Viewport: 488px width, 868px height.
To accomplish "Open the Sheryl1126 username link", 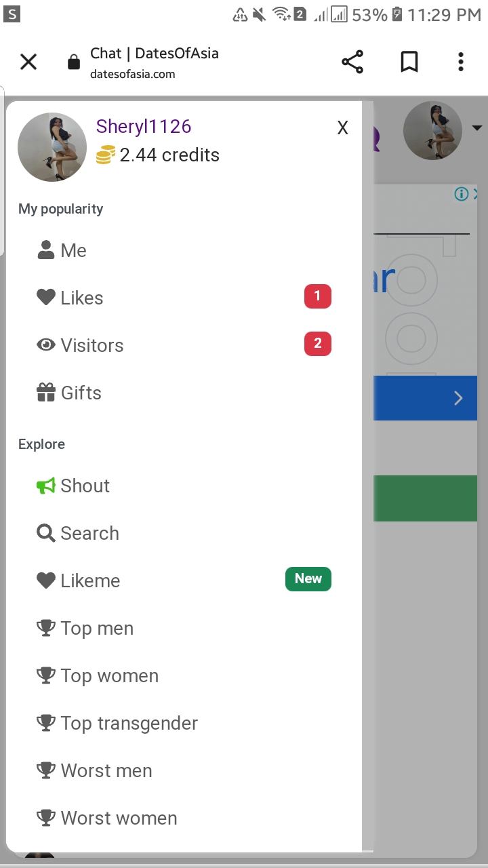I will [x=144, y=127].
